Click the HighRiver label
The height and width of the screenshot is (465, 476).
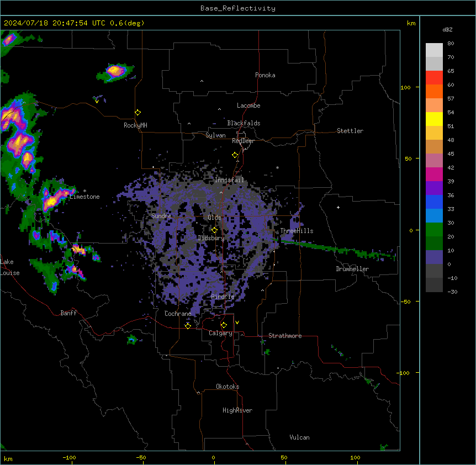tap(237, 410)
